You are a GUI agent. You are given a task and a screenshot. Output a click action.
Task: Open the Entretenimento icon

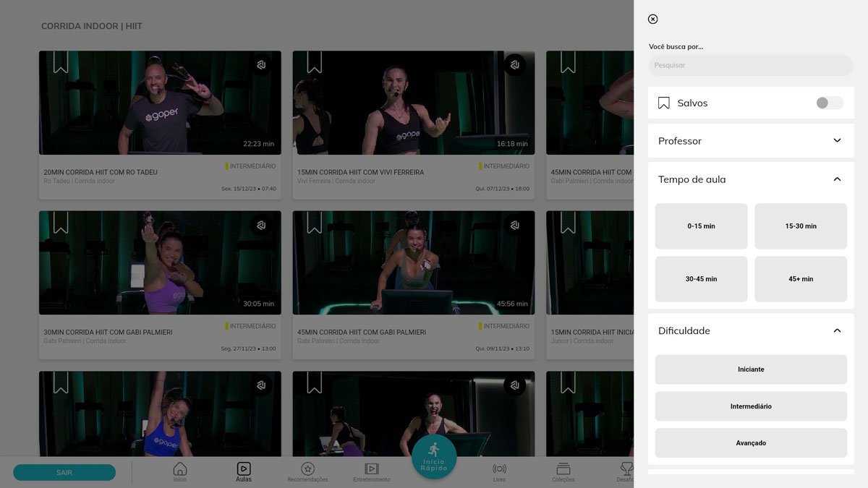[372, 469]
